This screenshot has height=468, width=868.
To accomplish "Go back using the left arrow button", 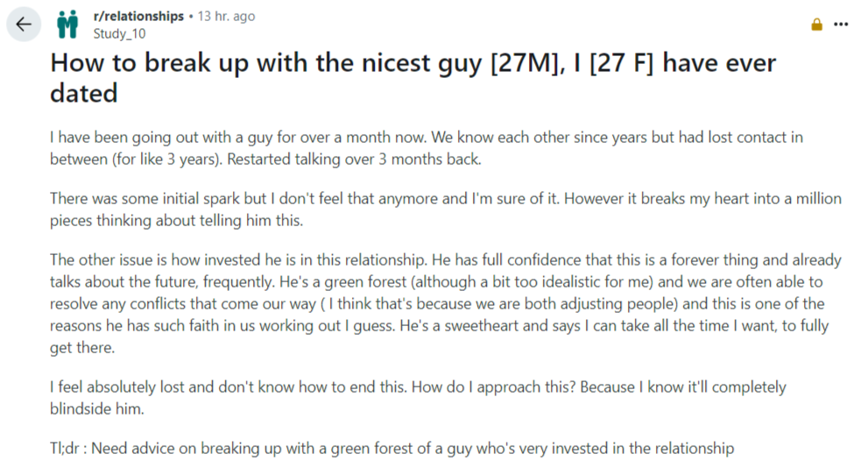I will (x=24, y=25).
